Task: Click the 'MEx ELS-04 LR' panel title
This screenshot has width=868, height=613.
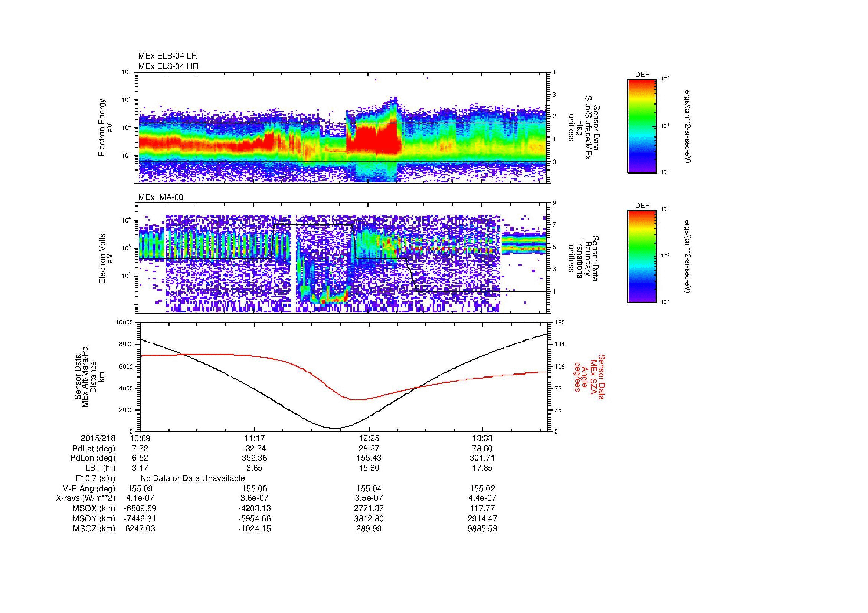Action: [x=167, y=56]
